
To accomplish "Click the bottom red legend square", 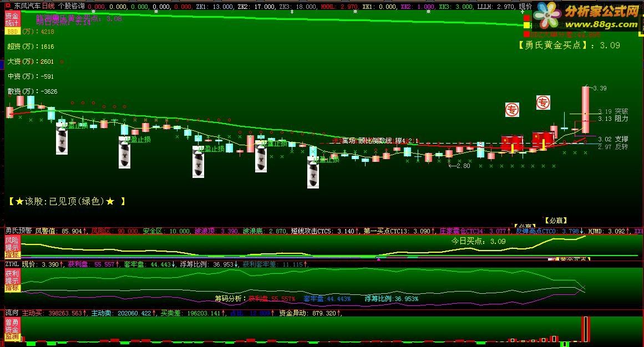I will [x=526, y=34].
